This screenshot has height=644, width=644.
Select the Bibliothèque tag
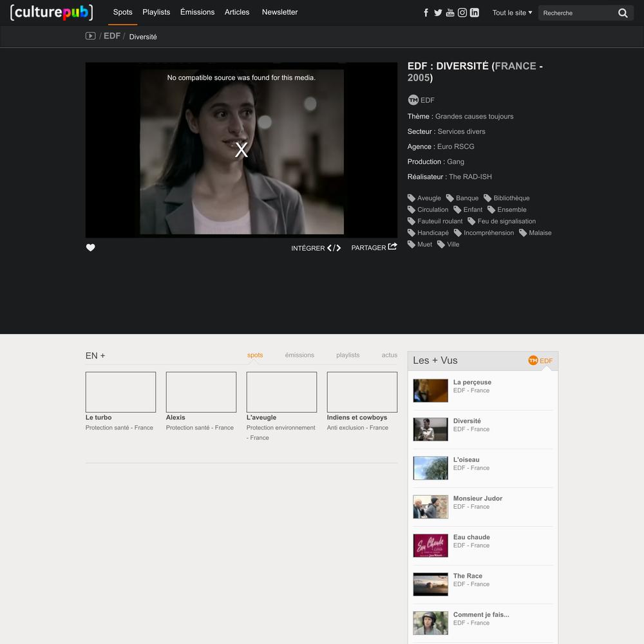(507, 198)
